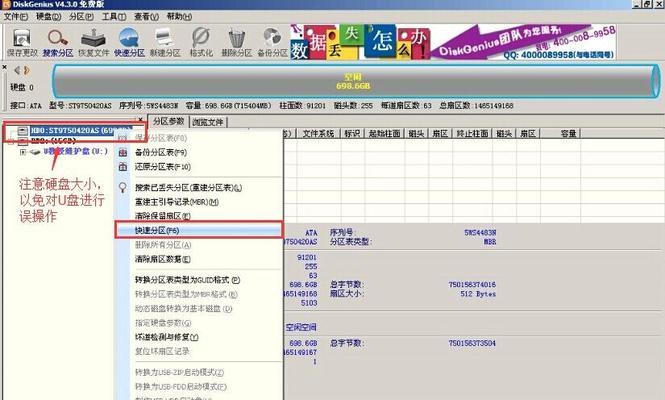Open the 分区(P) menu
The height and width of the screenshot is (400, 665).
pos(81,17)
